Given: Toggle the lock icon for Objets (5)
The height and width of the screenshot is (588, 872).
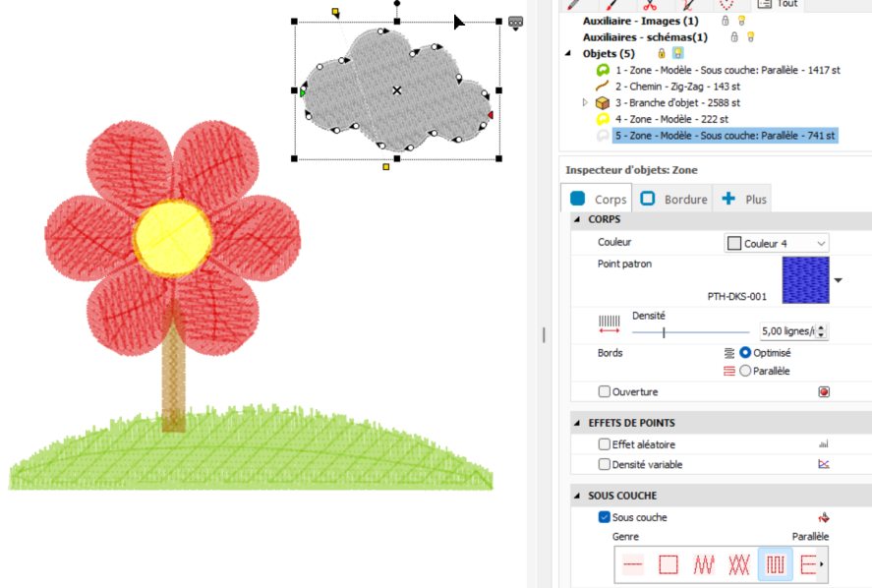Looking at the screenshot, I should point(662,53).
